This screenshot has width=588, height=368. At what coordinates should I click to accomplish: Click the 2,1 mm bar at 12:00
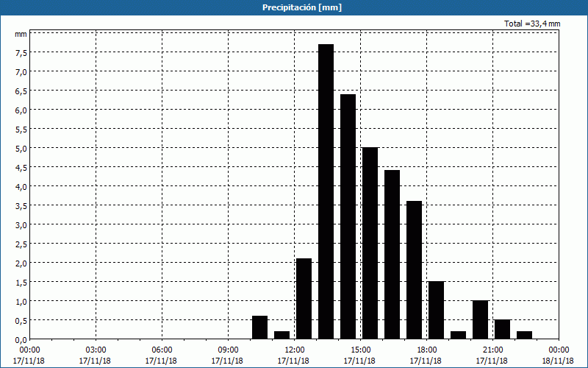304,298
